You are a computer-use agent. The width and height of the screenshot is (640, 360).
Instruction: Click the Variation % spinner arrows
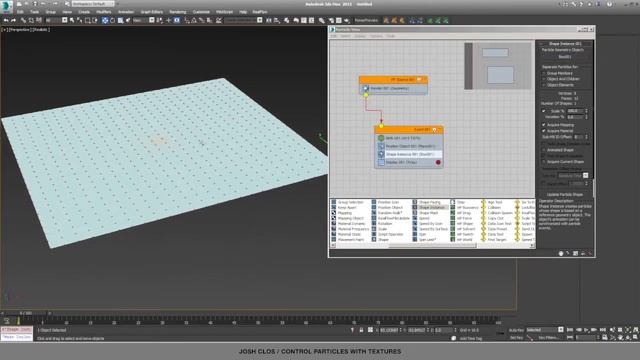(x=587, y=117)
